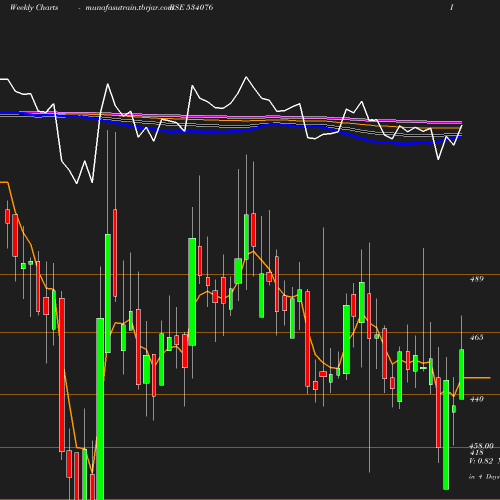
Task: Click the munafasutra website watermark text
Action: 129,8
